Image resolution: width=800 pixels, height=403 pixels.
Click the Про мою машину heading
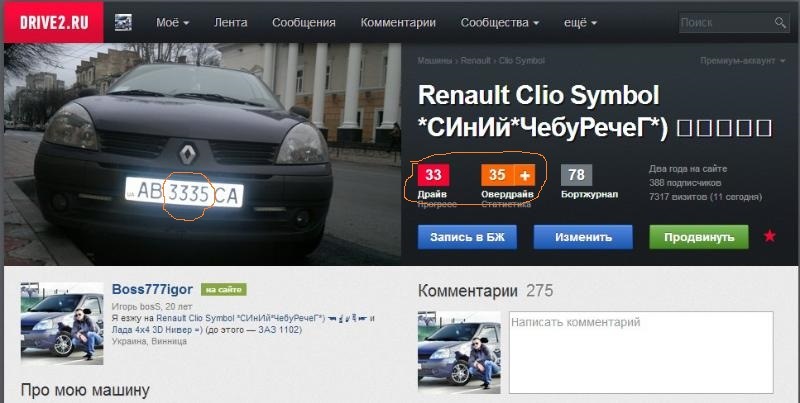click(85, 390)
